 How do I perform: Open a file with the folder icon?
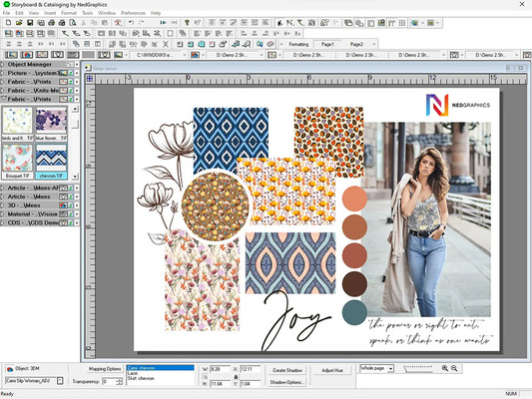click(19, 23)
